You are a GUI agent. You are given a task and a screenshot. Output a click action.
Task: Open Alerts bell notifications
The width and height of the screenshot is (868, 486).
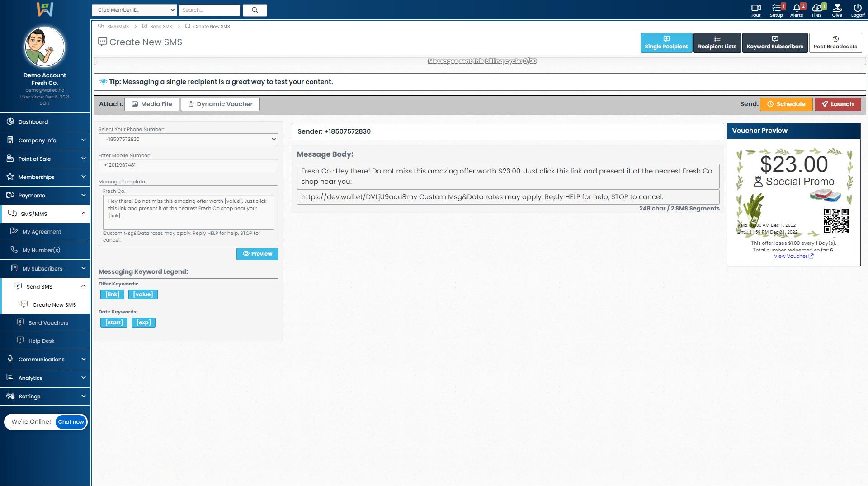pos(797,10)
